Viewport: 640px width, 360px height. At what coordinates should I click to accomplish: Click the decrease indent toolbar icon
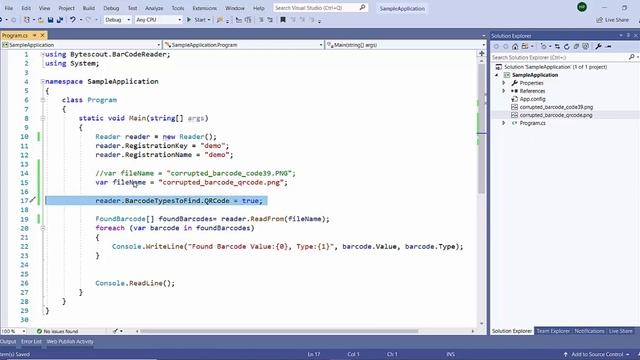(261, 20)
